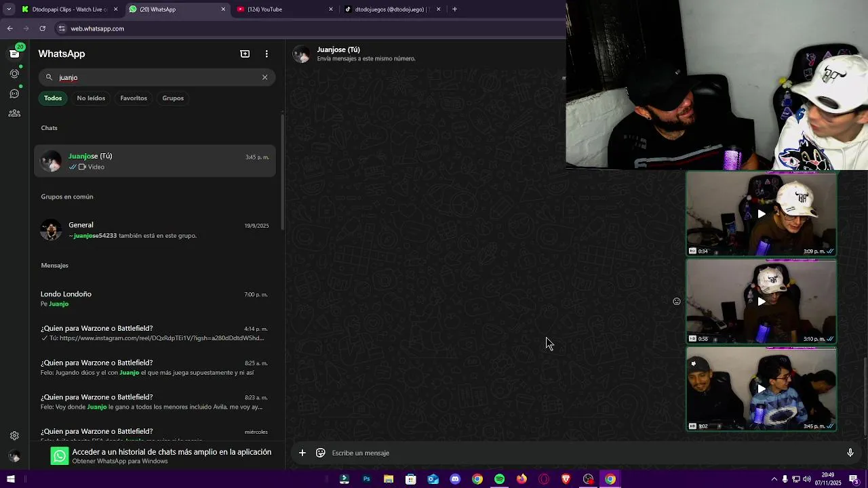The width and height of the screenshot is (868, 488).
Task: Switch to the (124) YouTube browser tab
Action: click(285, 9)
